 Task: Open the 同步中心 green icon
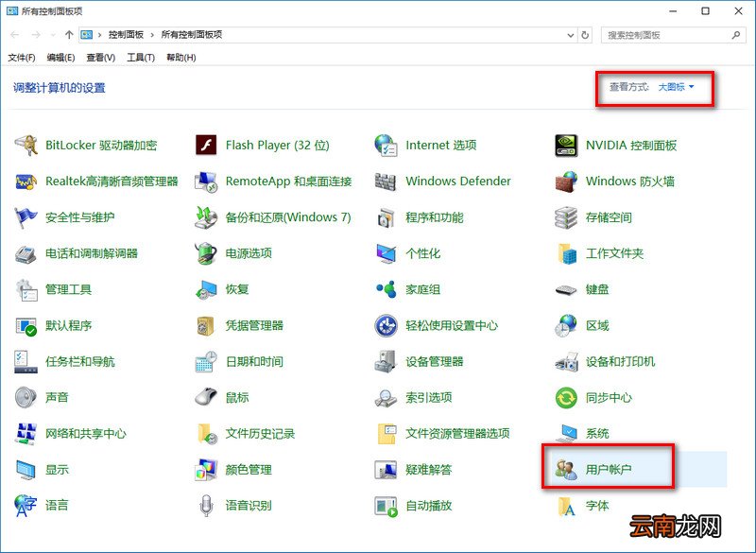[x=566, y=398]
